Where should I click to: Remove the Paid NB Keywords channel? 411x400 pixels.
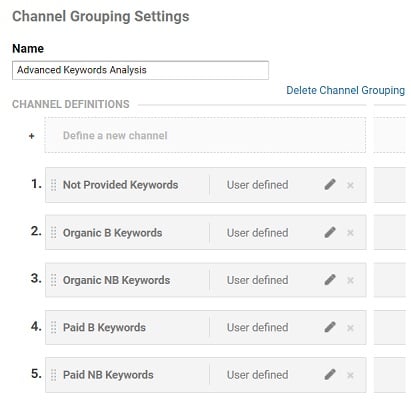pyautogui.click(x=350, y=375)
